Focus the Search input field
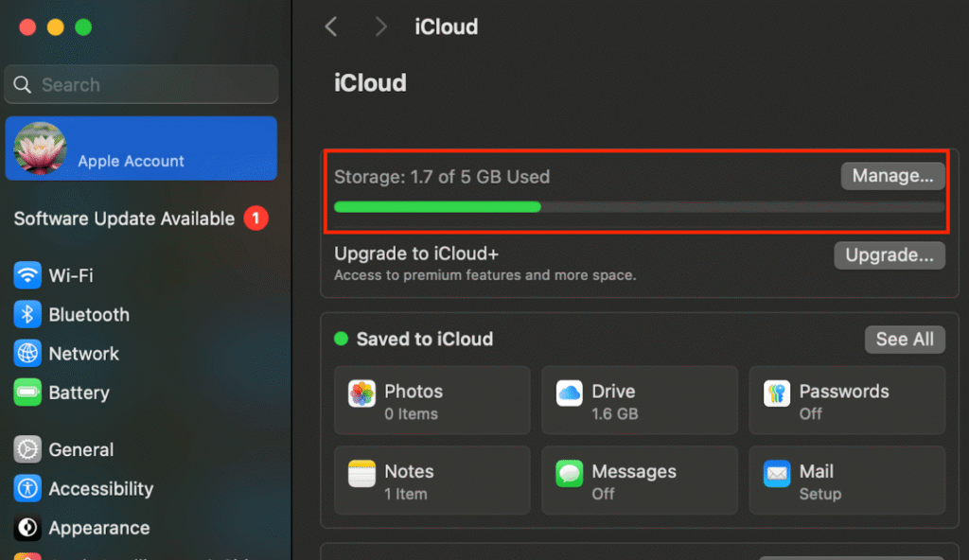969x560 pixels. 141,85
